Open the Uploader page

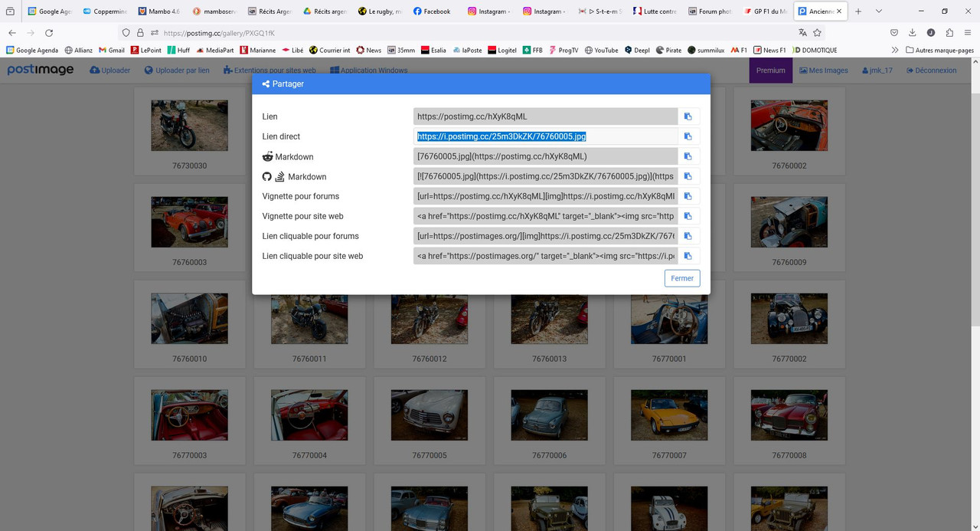pos(110,70)
